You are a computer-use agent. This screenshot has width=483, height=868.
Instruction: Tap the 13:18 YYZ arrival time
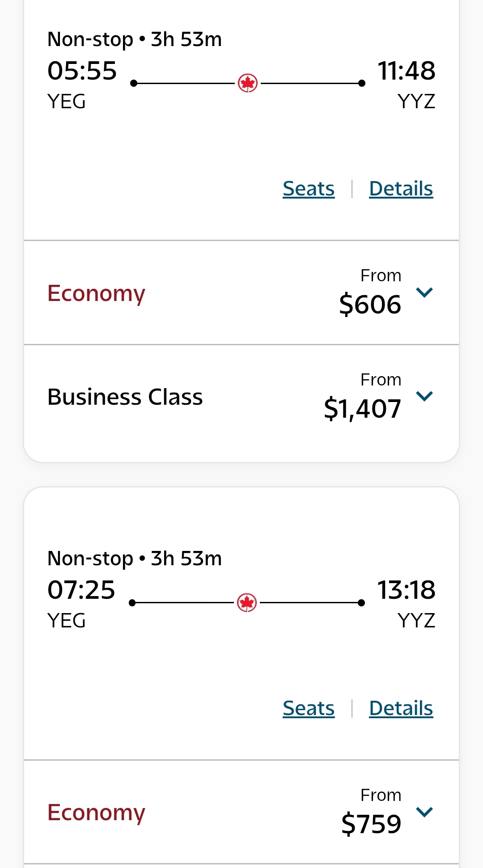pos(406,590)
